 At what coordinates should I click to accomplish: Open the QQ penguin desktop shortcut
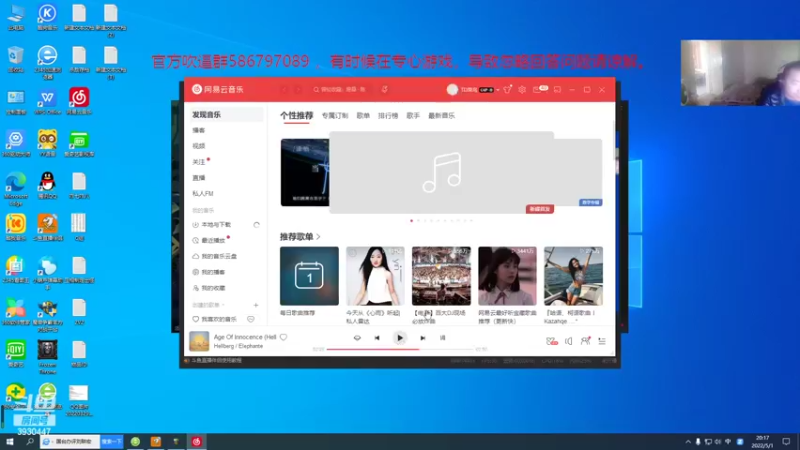(x=47, y=185)
